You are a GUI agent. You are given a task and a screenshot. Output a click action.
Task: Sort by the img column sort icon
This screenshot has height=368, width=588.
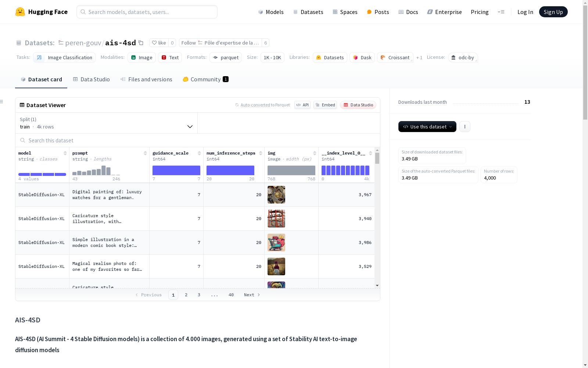(x=315, y=153)
